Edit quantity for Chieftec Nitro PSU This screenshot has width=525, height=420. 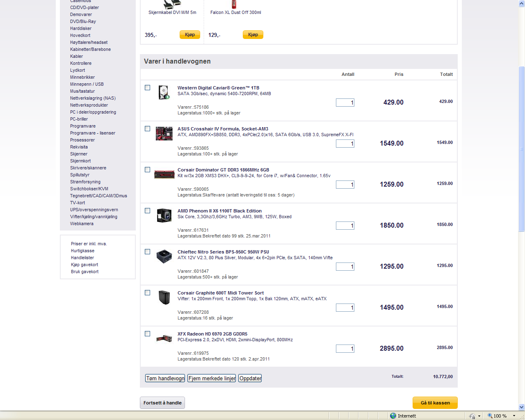(x=345, y=267)
